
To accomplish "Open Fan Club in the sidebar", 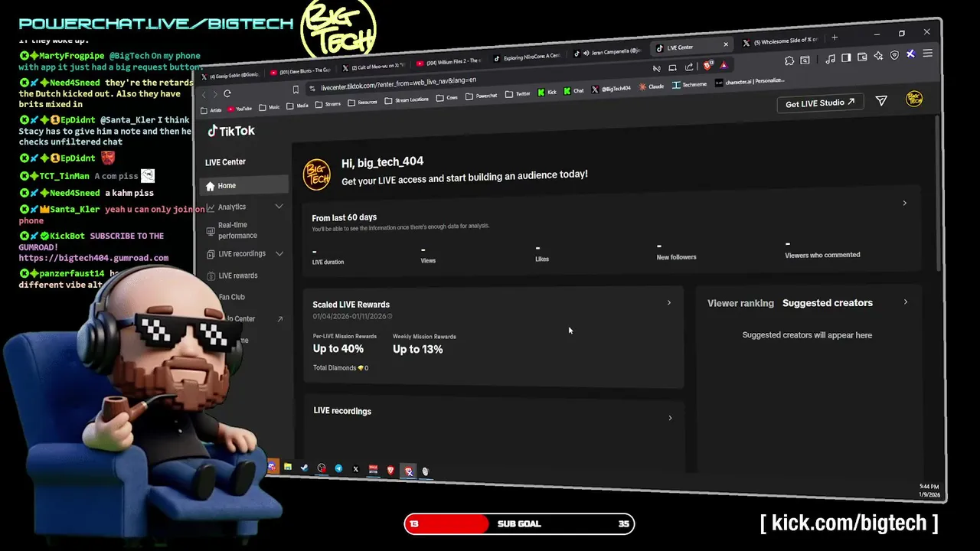I will coord(232,297).
